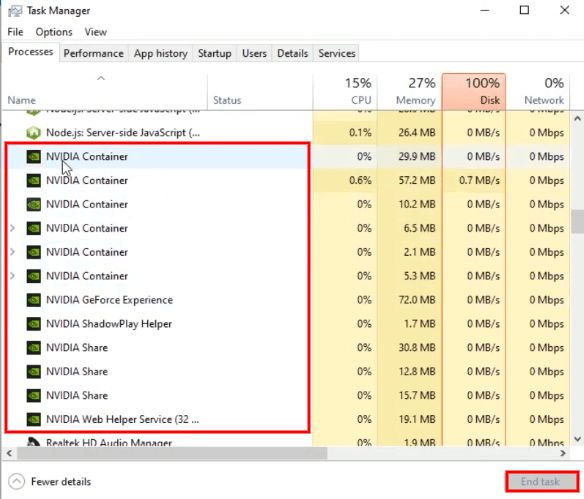Select the Processes tab
This screenshot has width=584, height=499.
coord(31,52)
